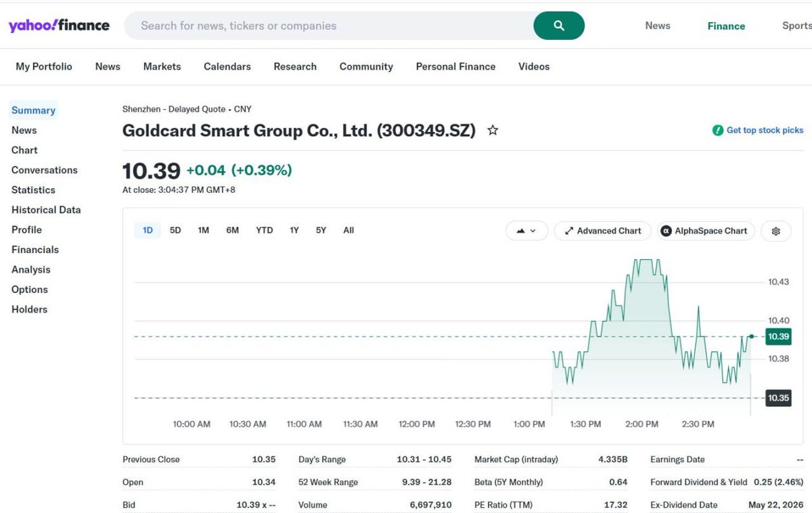Open Chart in the left sidebar
This screenshot has width=812, height=513.
tap(24, 150)
